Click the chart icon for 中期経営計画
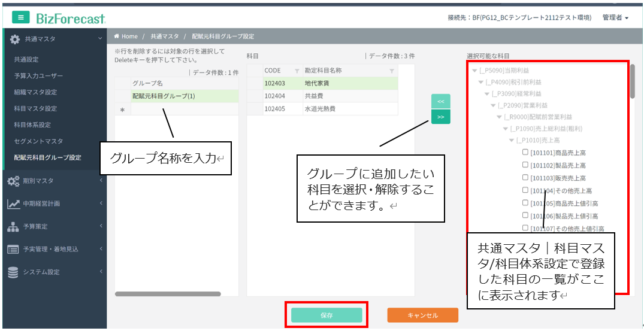 pyautogui.click(x=13, y=204)
